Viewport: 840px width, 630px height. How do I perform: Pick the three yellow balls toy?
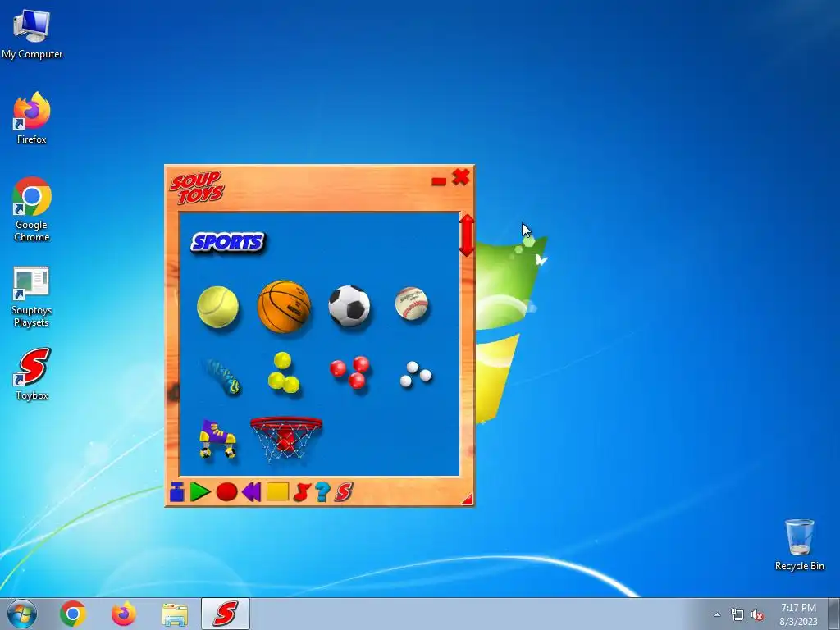(x=283, y=373)
